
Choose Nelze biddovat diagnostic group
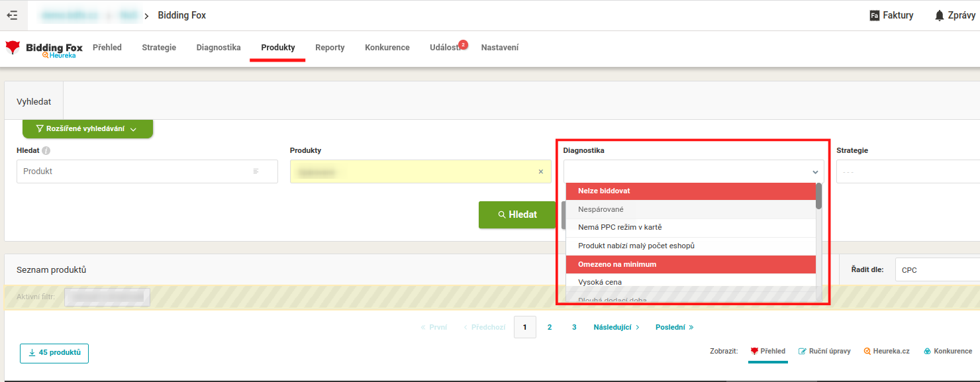pyautogui.click(x=691, y=191)
